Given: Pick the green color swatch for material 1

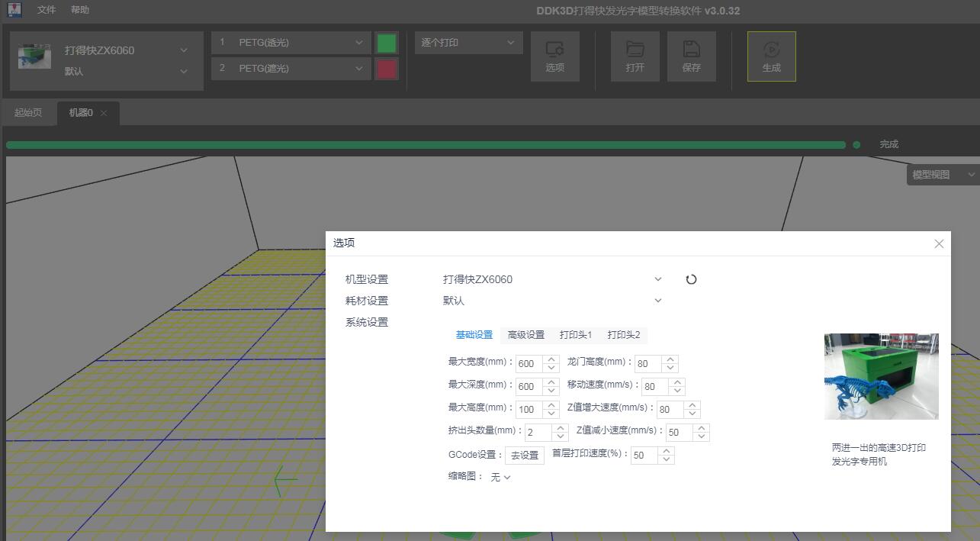Looking at the screenshot, I should (x=387, y=43).
